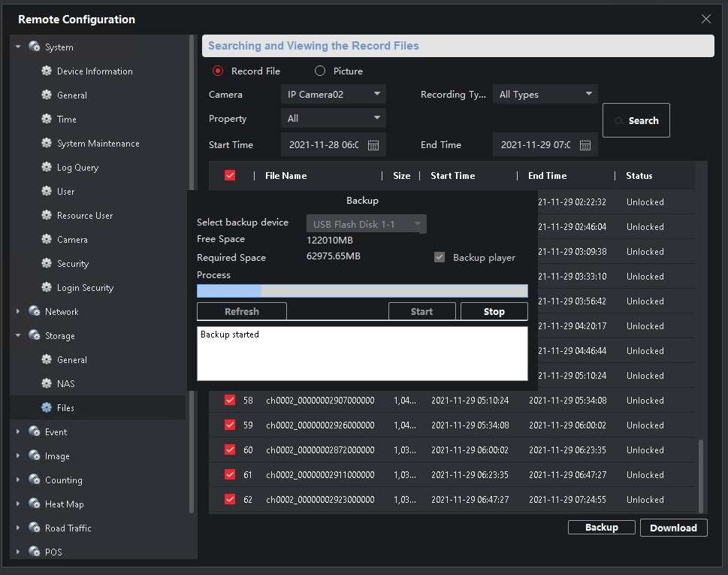Stop the running backup process
Image resolution: width=728 pixels, height=575 pixels.
click(x=494, y=312)
